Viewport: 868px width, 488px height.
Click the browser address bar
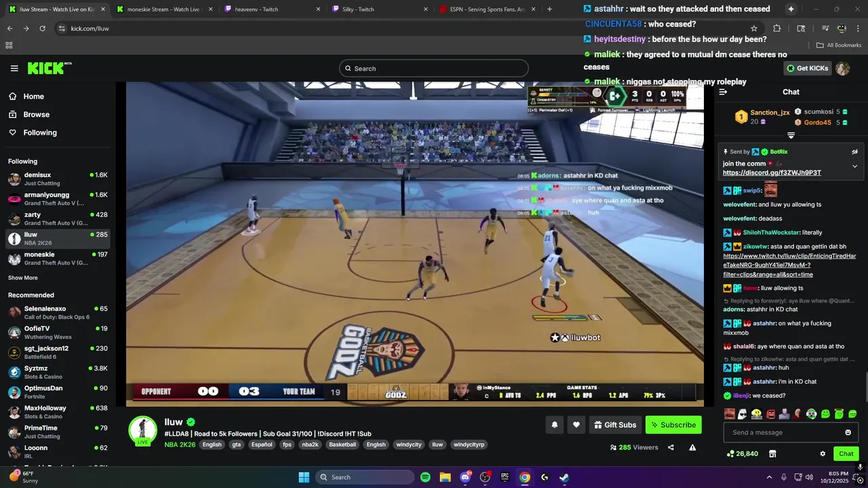[407, 28]
